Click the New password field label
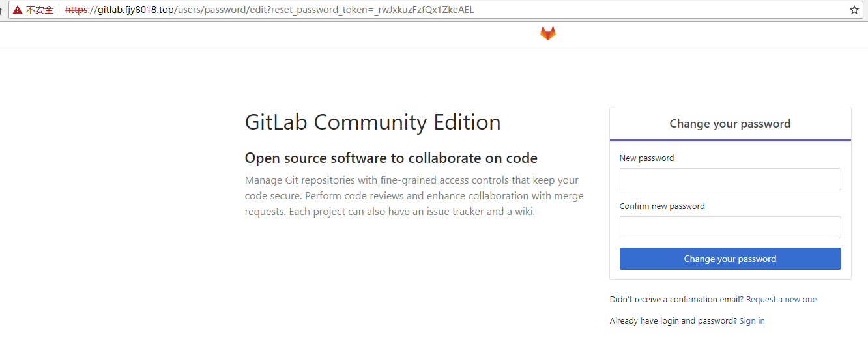868x340 pixels. point(646,158)
